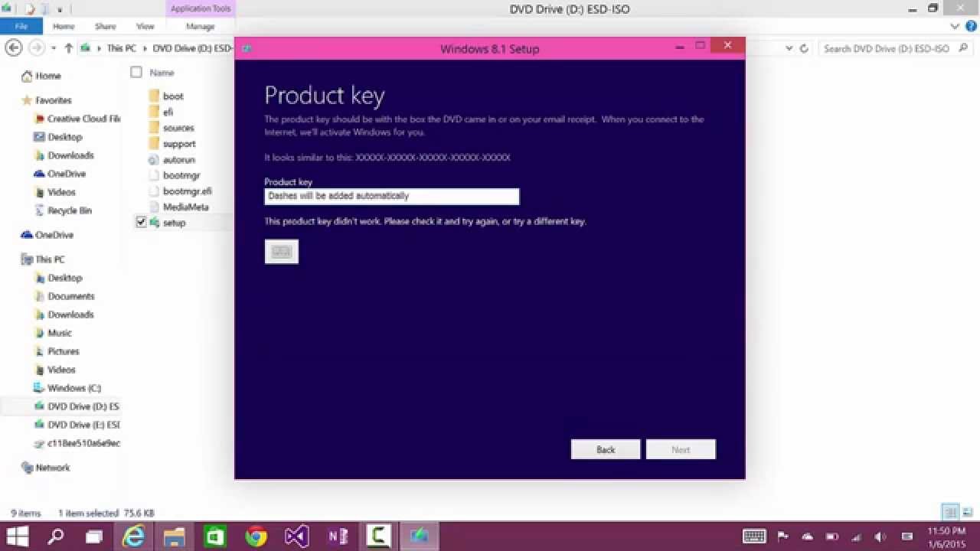Select the boot folder

point(173,96)
